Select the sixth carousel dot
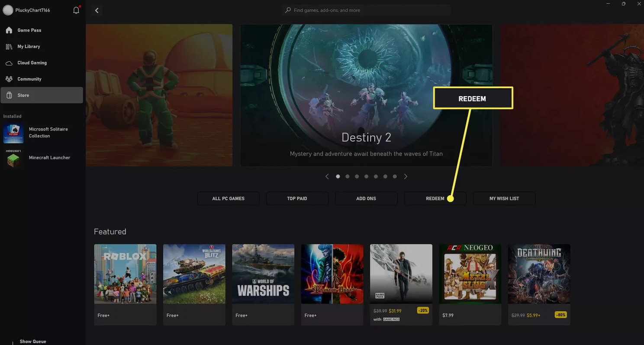The width and height of the screenshot is (644, 345). (x=385, y=176)
